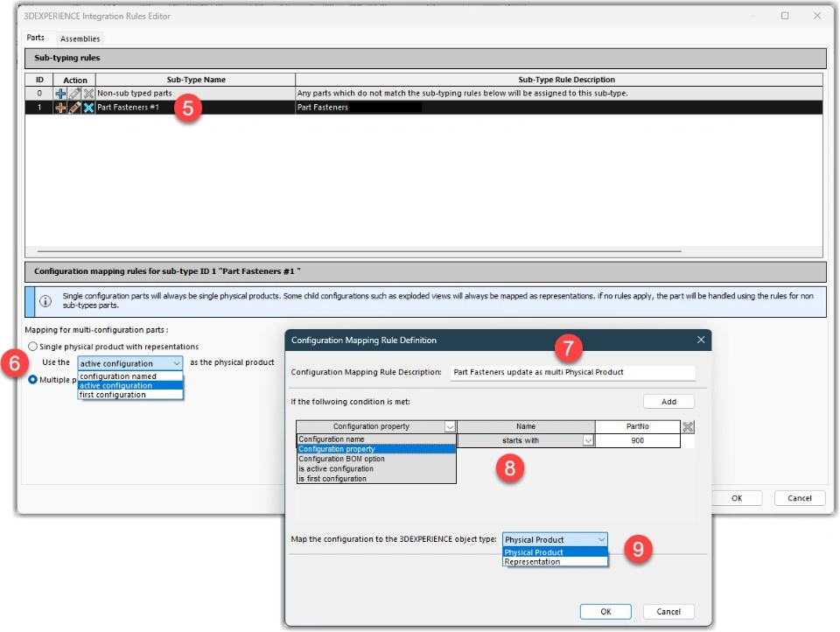Pick 'Representation' from object type list
Viewport: 840px width, 632px height.
coord(555,562)
